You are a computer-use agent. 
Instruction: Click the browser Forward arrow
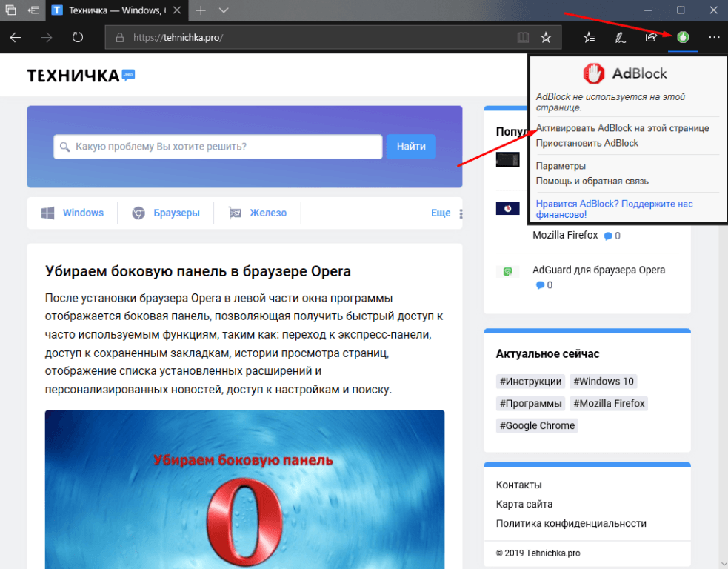[x=47, y=37]
